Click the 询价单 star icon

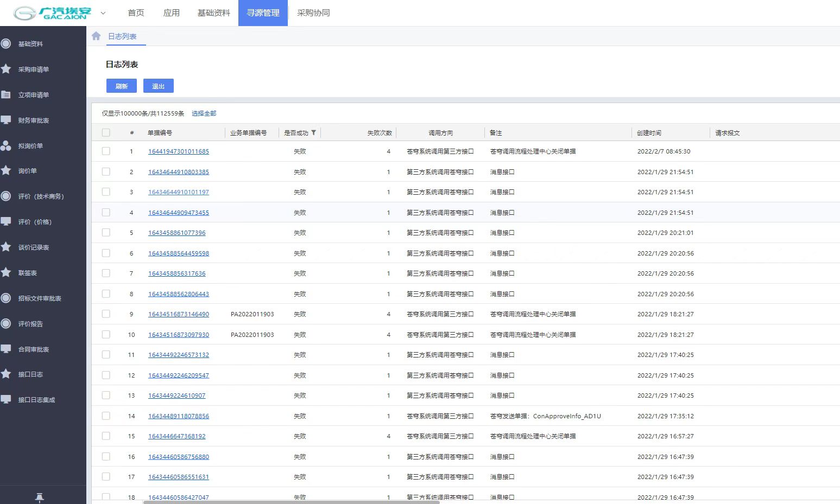[x=6, y=170]
